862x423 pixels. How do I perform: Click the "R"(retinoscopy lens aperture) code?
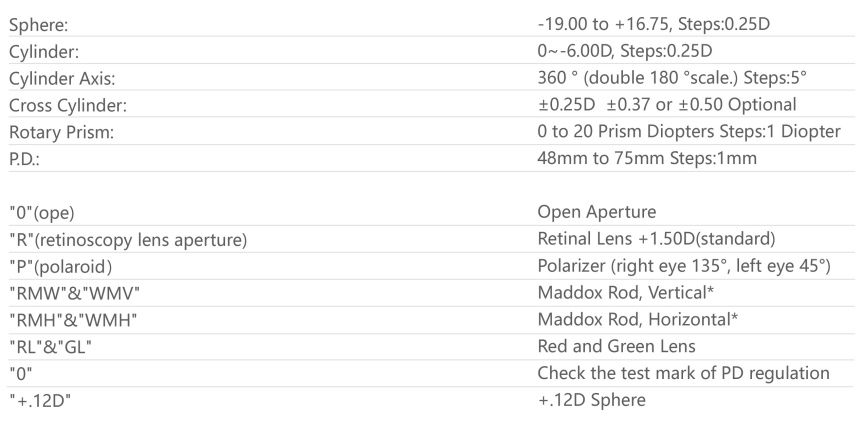pos(125,241)
